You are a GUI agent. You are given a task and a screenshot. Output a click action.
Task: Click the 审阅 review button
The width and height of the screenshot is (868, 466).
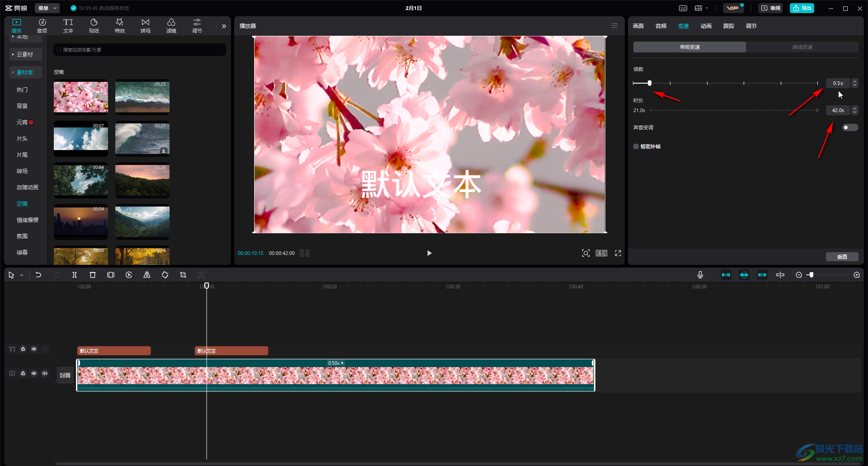click(771, 8)
